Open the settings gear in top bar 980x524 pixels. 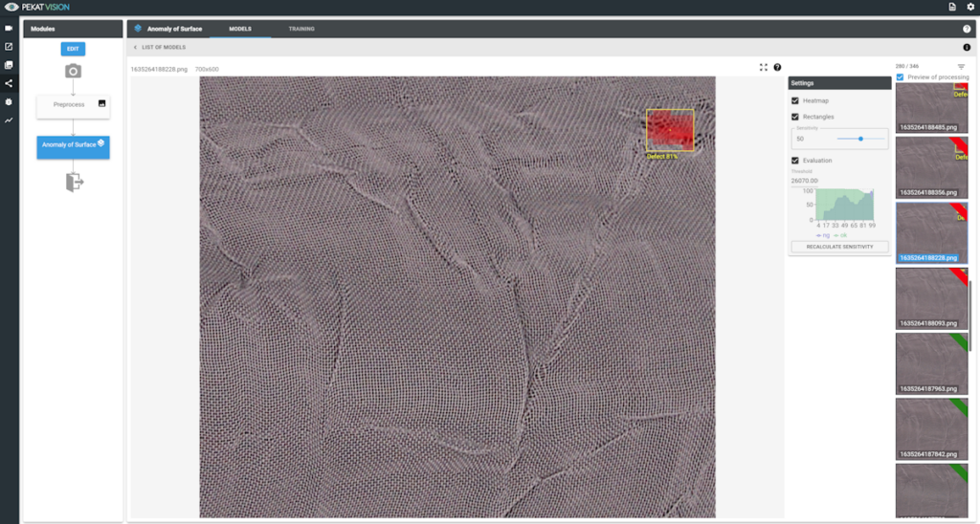[x=969, y=8]
